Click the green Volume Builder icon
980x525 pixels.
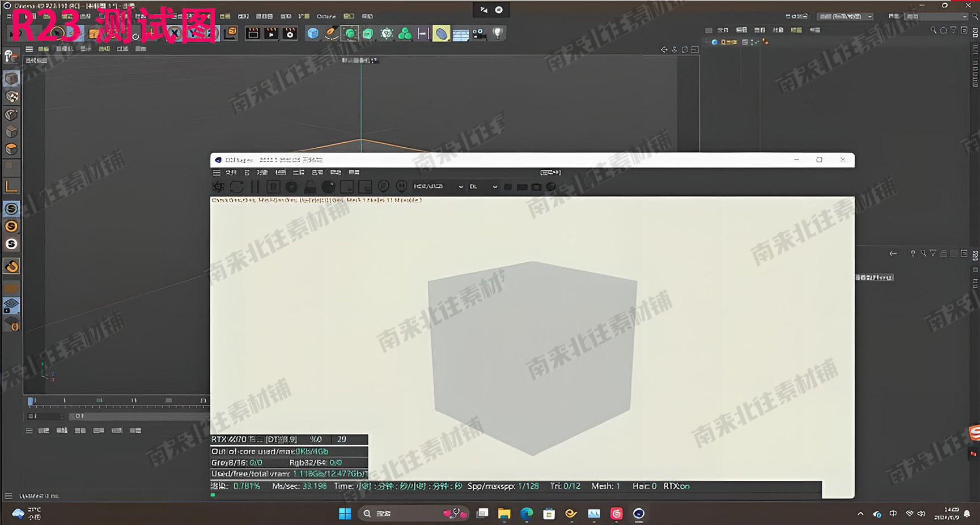click(x=405, y=33)
